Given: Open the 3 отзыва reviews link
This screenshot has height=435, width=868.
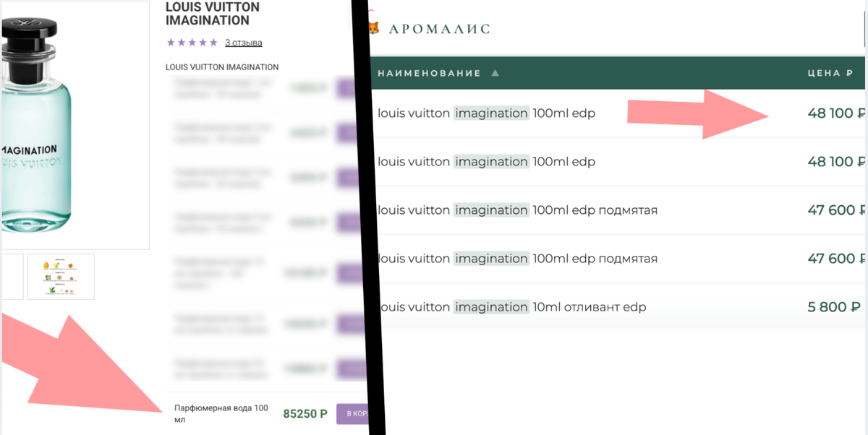Looking at the screenshot, I should [x=243, y=43].
